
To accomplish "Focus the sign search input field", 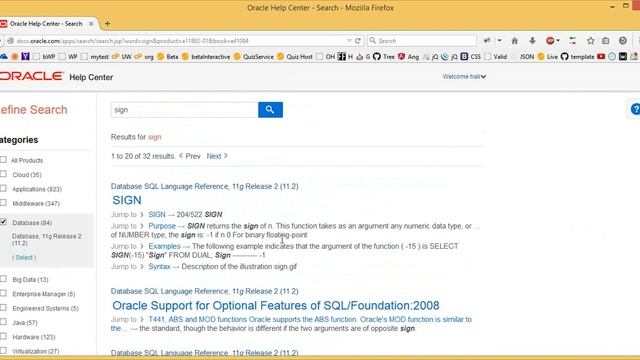I will (x=184, y=110).
